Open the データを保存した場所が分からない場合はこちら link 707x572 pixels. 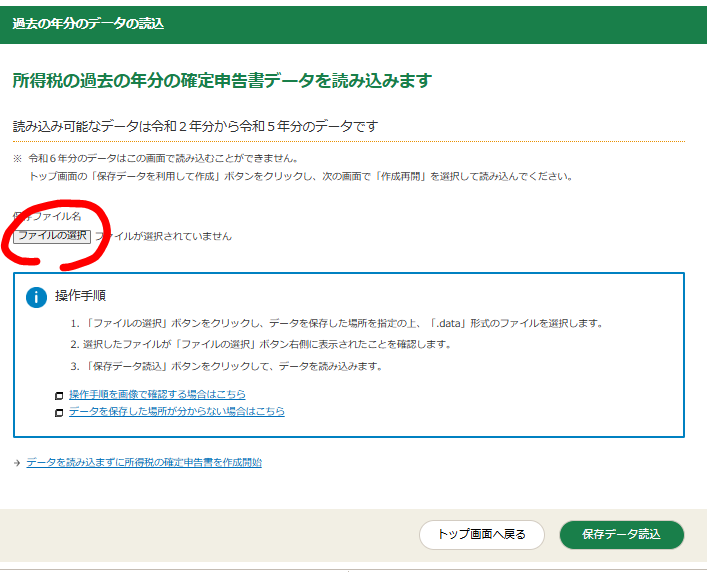[x=177, y=411]
